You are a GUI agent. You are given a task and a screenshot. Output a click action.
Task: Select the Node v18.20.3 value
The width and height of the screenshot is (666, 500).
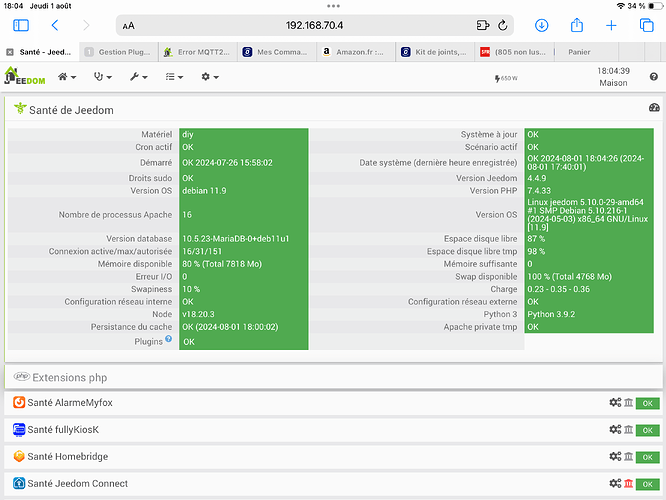pyautogui.click(x=198, y=314)
